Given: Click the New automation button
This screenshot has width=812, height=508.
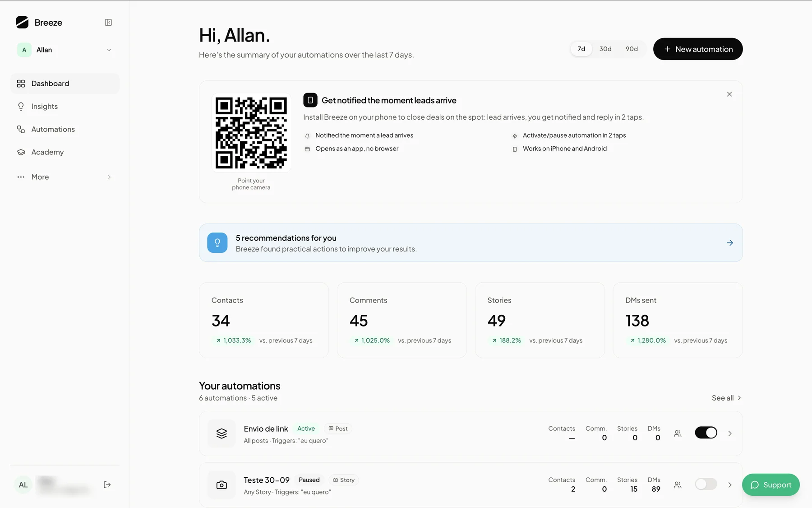Looking at the screenshot, I should tap(698, 49).
